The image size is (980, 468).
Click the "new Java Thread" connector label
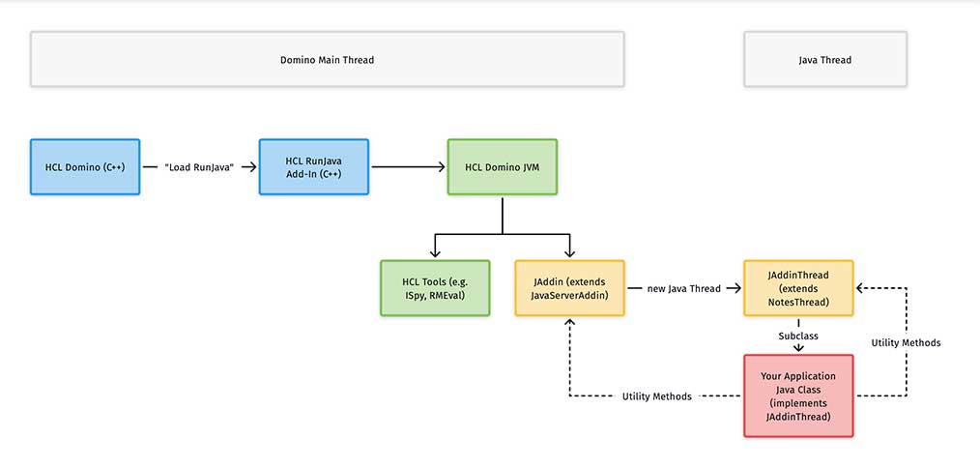[683, 288]
